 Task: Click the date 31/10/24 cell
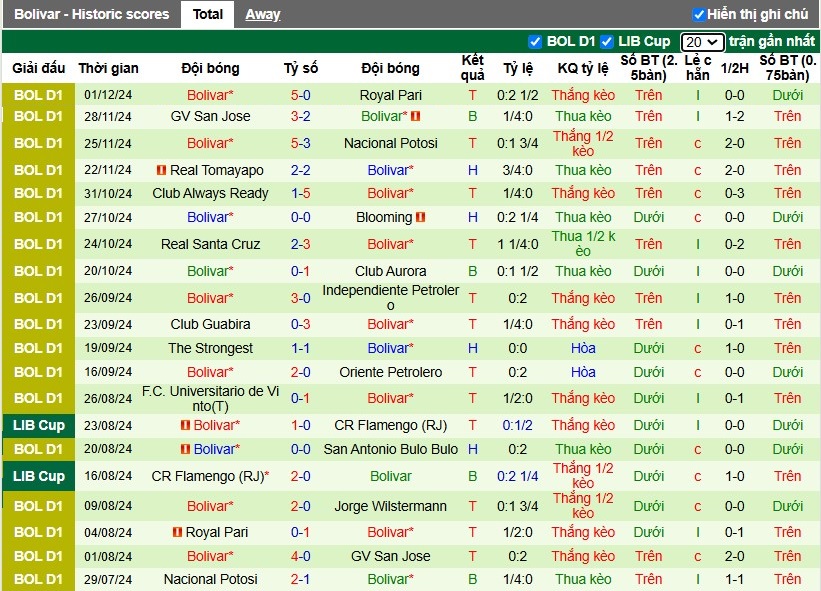click(x=108, y=194)
